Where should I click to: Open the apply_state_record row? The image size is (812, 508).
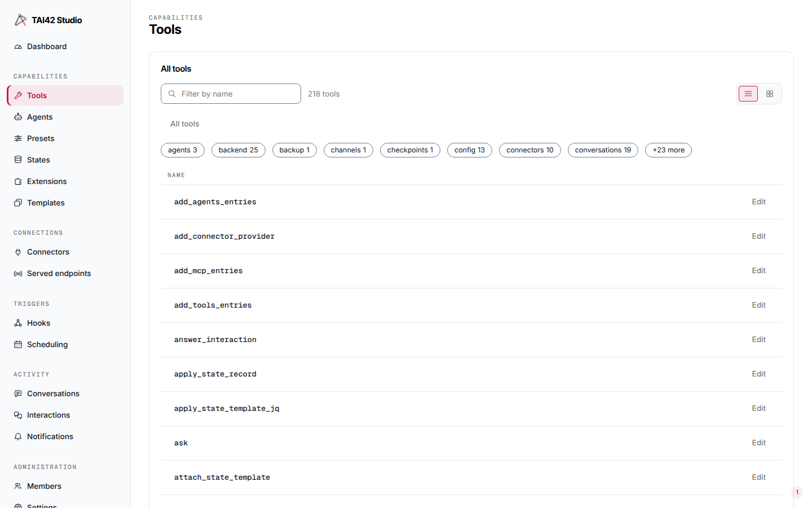point(471,374)
